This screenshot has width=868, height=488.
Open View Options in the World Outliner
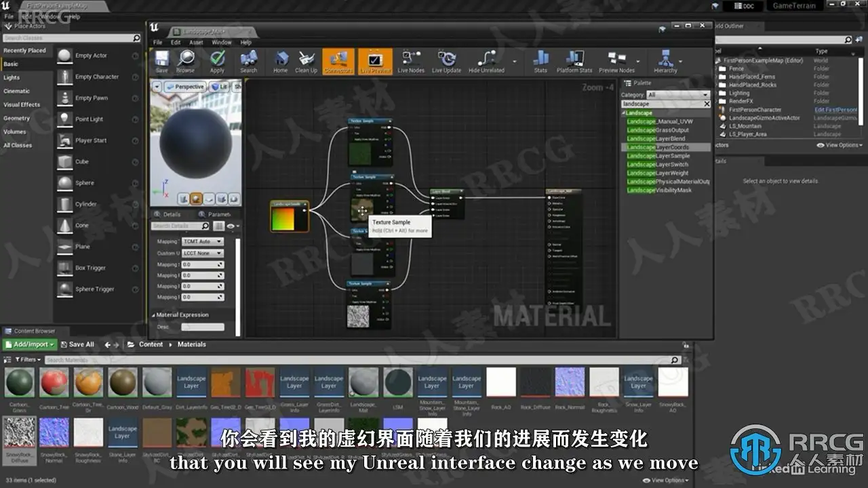(x=840, y=145)
